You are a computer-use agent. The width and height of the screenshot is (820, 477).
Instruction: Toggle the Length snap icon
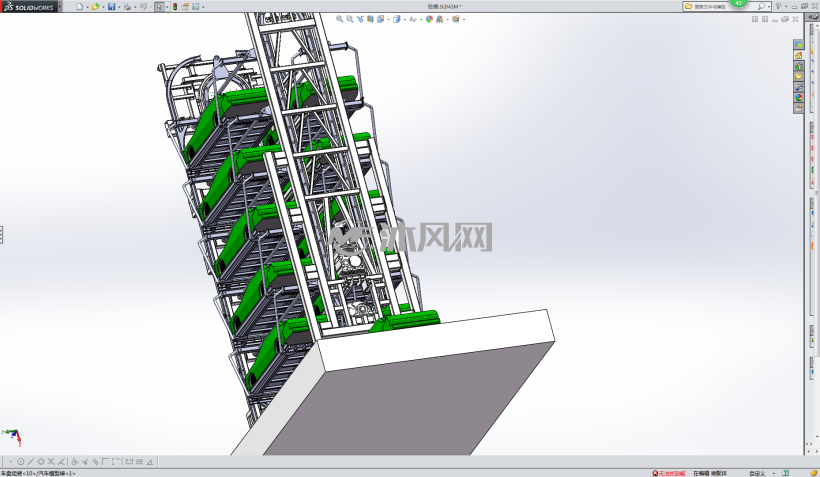point(129,461)
